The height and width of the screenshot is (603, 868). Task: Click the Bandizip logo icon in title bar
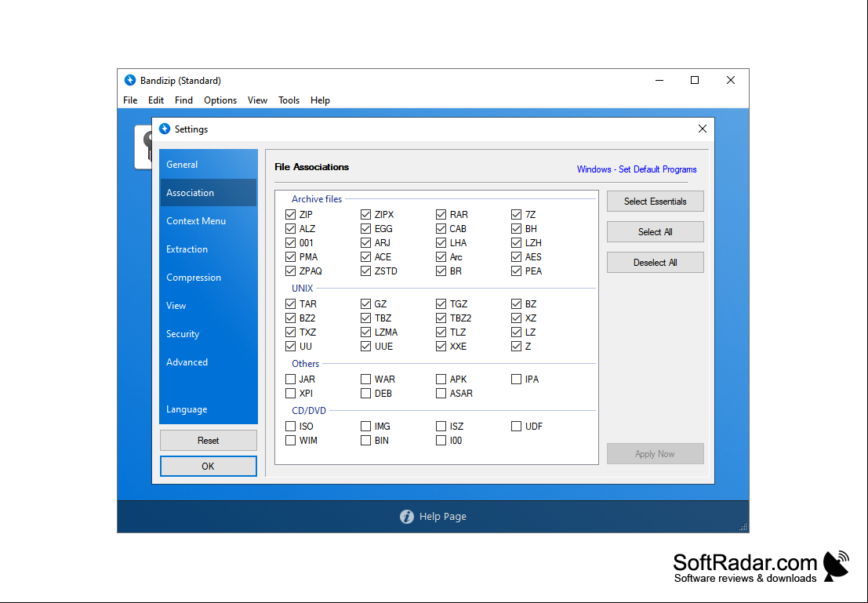[130, 80]
